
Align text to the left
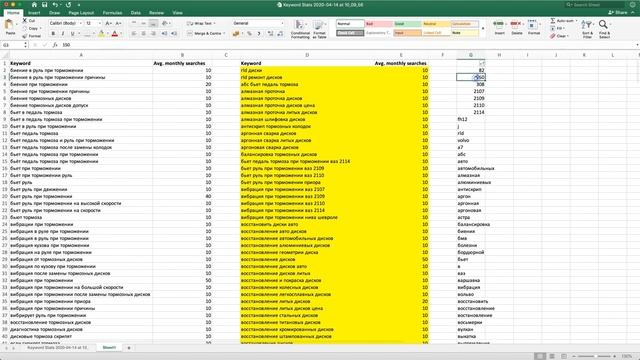pos(134,34)
